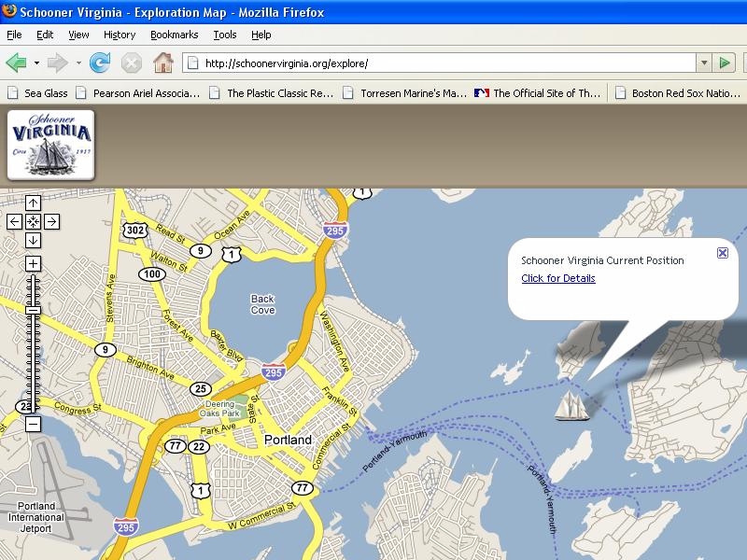Click the Washington Ave street label
Screen dimensions: 747x560
(334, 341)
